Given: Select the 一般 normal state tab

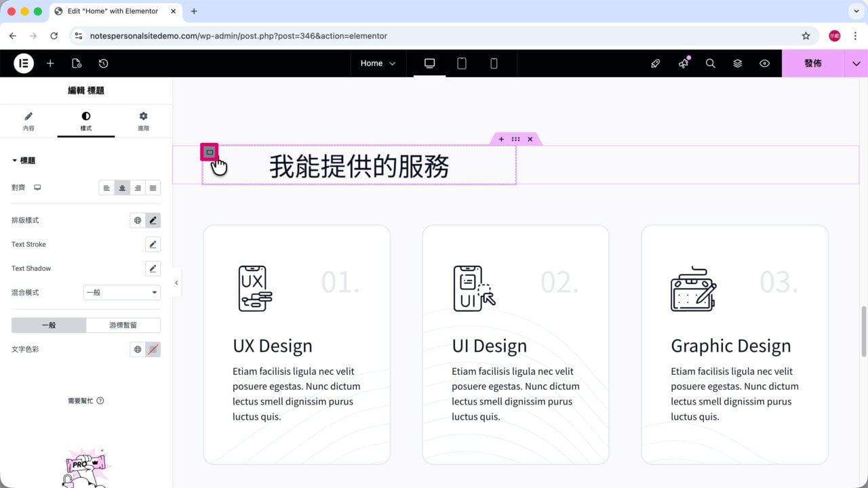Looking at the screenshot, I should (x=49, y=325).
